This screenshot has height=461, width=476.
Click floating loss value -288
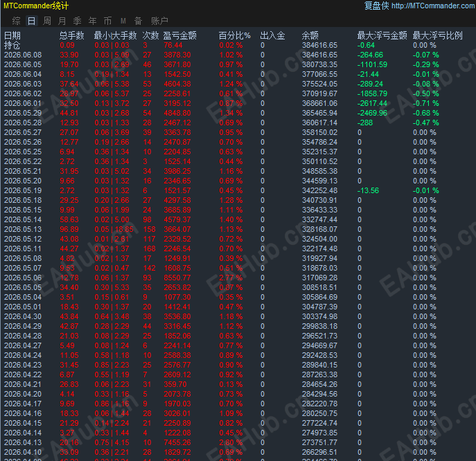click(365, 123)
